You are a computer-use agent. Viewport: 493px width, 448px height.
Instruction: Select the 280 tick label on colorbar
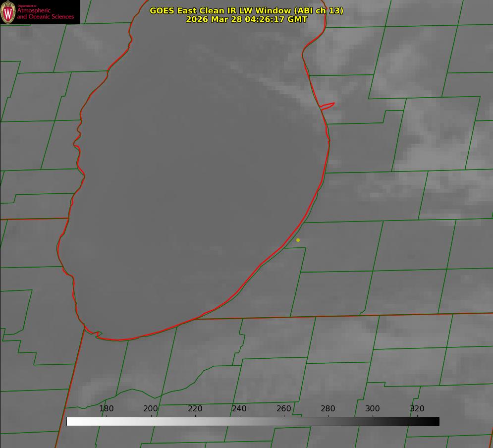click(x=328, y=409)
